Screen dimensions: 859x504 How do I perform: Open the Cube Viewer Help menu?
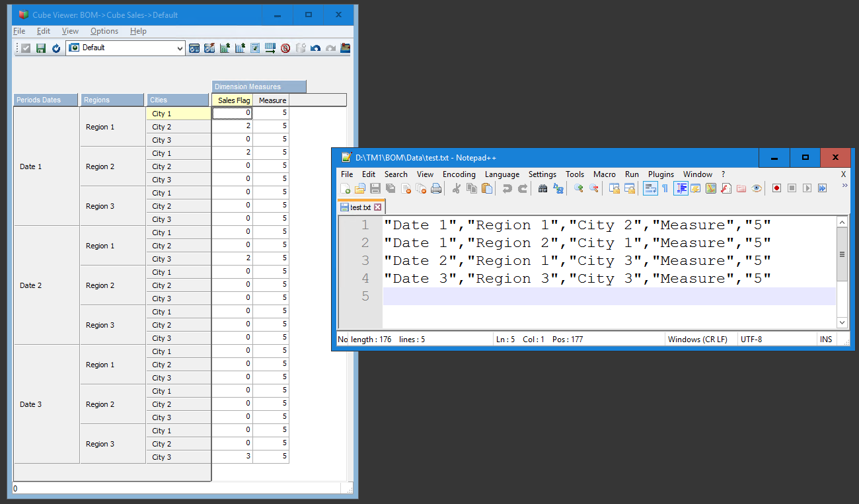coord(138,31)
